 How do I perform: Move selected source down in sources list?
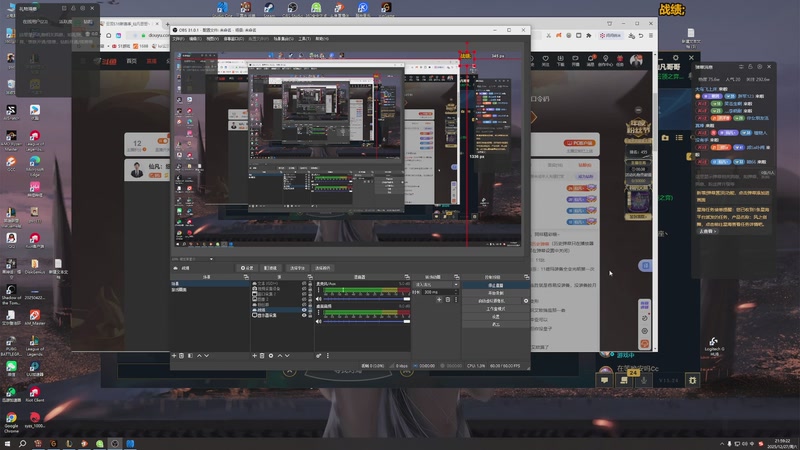287,356
